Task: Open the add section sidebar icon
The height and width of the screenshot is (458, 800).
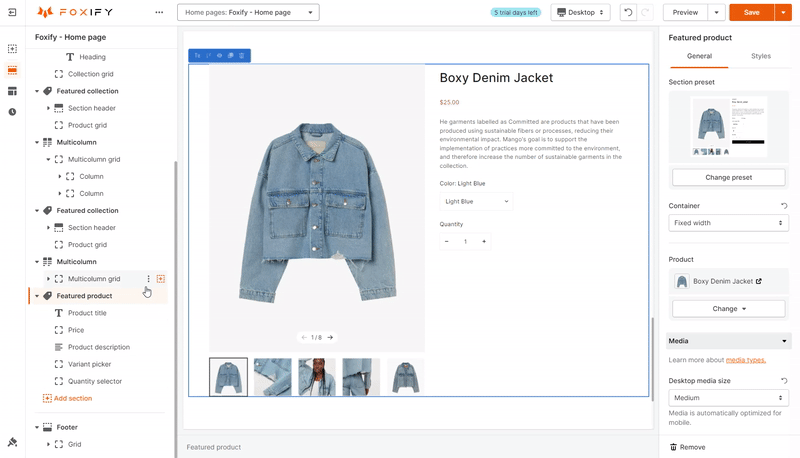Action: [12, 49]
